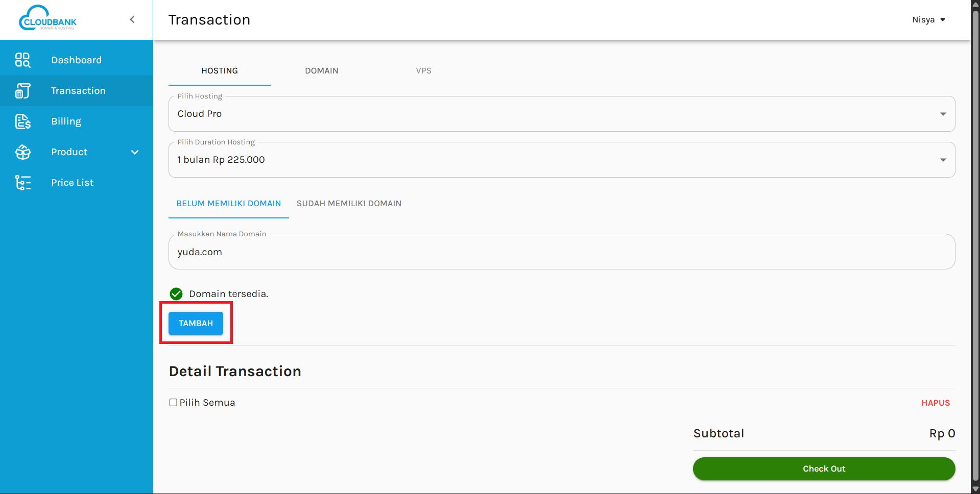Click the Masukkan Nama Domain input field

coord(561,252)
